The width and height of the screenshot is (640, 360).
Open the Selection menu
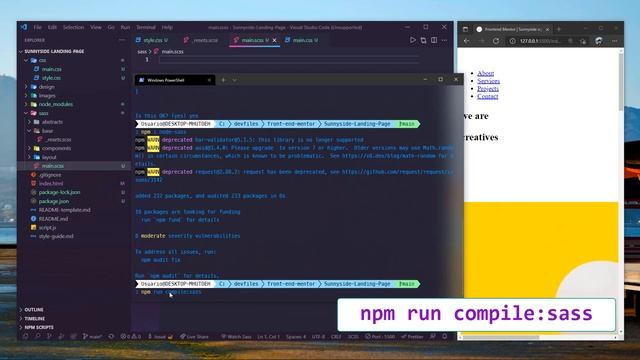coord(73,27)
